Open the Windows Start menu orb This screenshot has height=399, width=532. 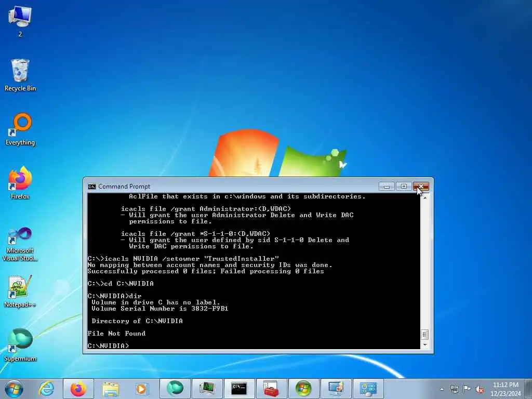[14, 389]
